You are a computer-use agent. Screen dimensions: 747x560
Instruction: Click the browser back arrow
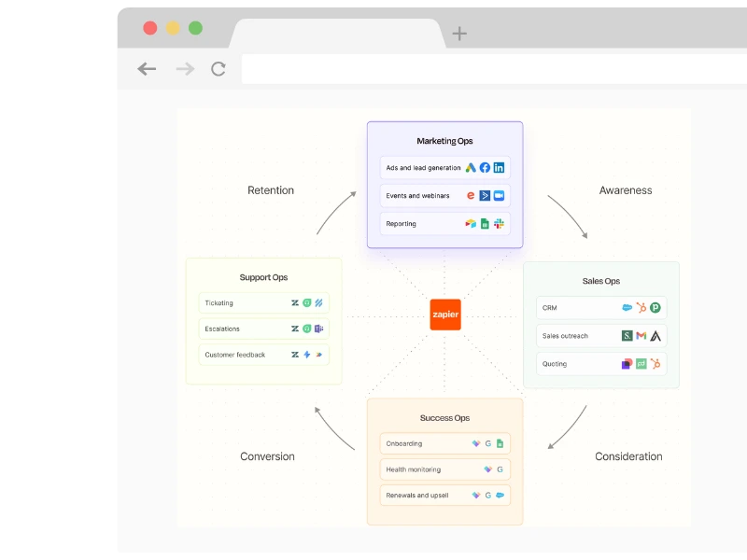click(147, 69)
